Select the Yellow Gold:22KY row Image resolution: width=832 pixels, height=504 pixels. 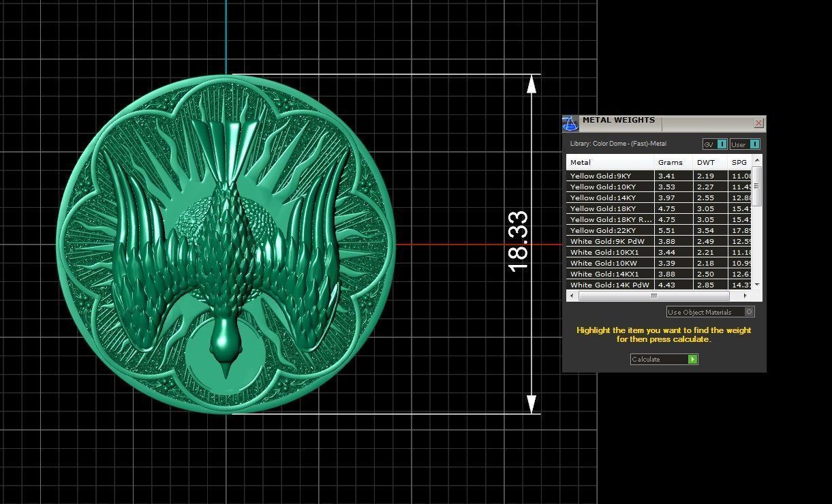tap(660, 230)
